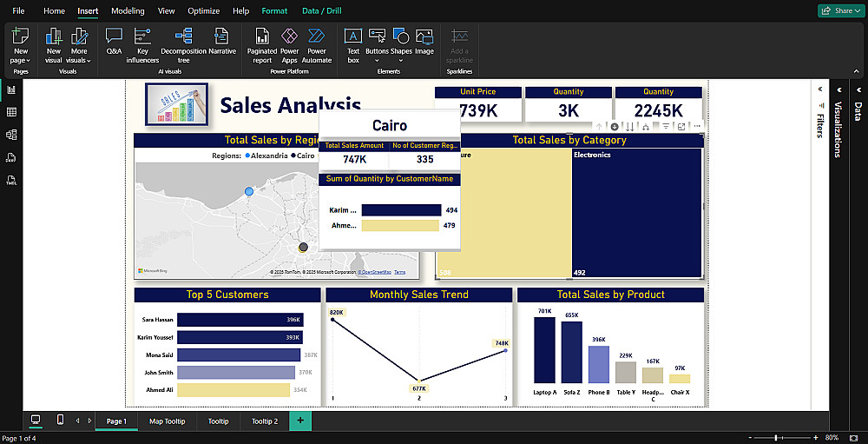Adjust the zoom slider in status bar
This screenshot has width=868, height=444.
[x=777, y=438]
